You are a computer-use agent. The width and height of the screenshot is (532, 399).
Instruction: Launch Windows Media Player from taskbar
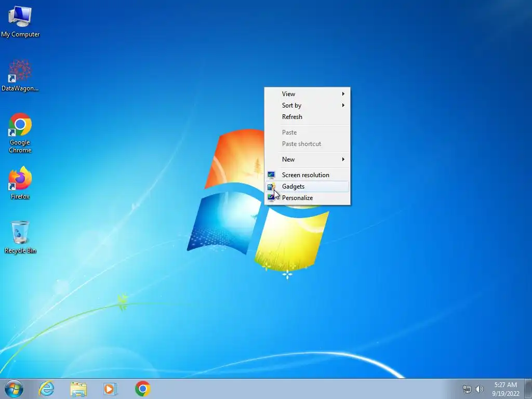click(110, 389)
